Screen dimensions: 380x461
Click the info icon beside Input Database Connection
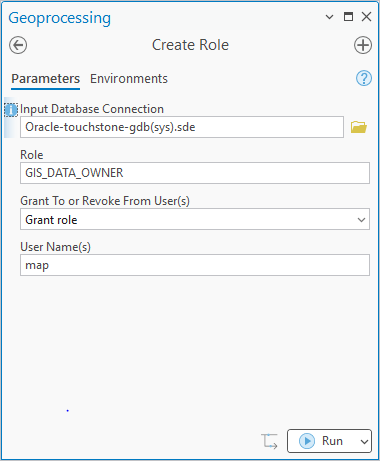coord(11,110)
